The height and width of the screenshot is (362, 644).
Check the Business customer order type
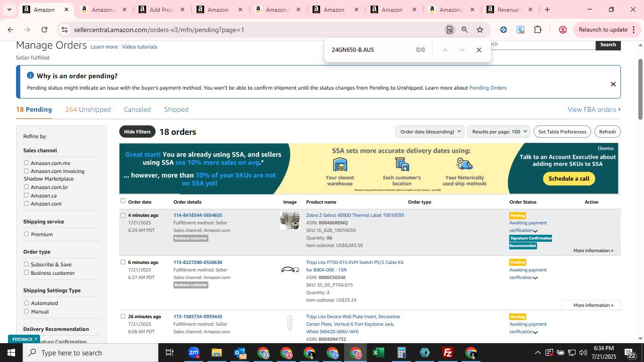tap(26, 272)
